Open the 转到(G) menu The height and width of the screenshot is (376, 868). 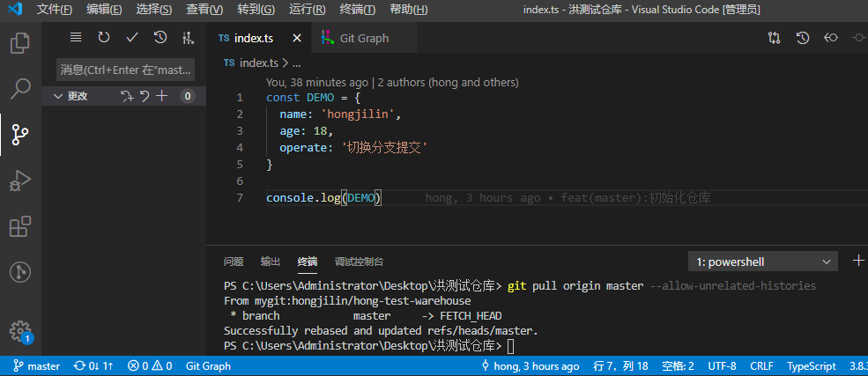(256, 10)
